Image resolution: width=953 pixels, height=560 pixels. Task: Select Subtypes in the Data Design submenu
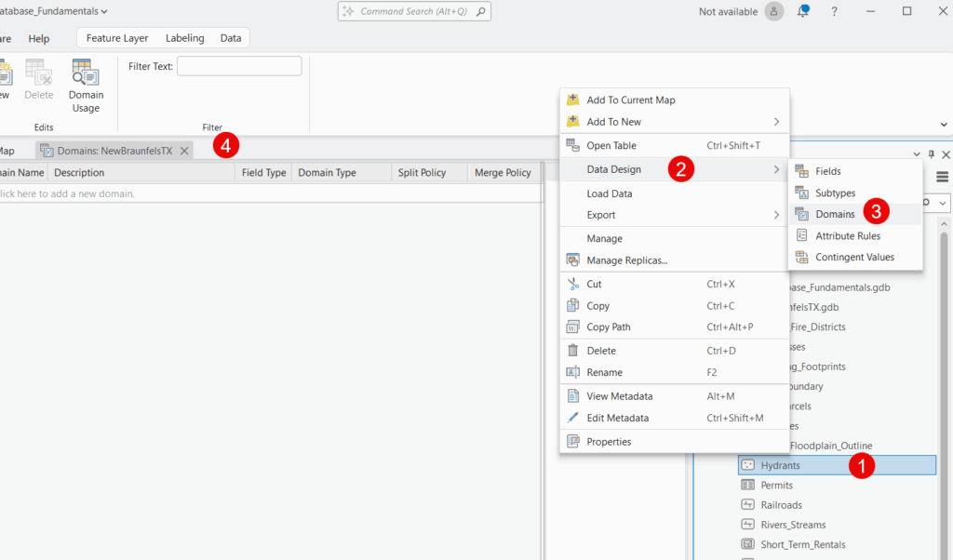(835, 193)
